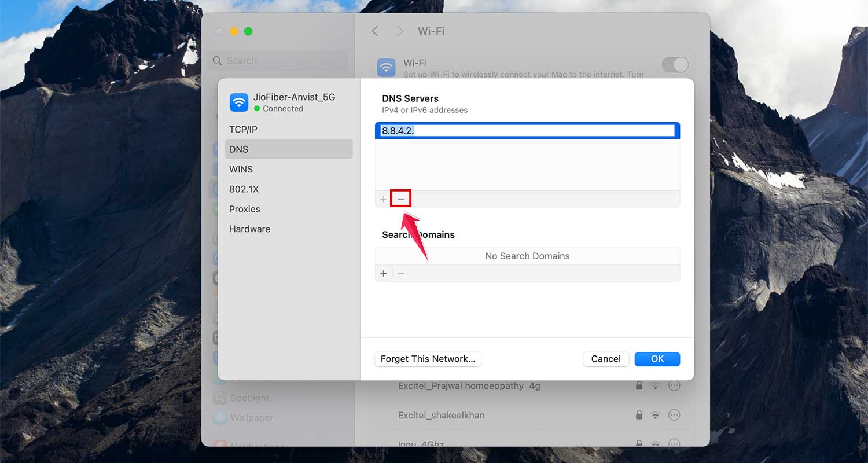This screenshot has height=463, width=868.
Task: Click the plus icon under Search Domains
Action: [x=384, y=273]
